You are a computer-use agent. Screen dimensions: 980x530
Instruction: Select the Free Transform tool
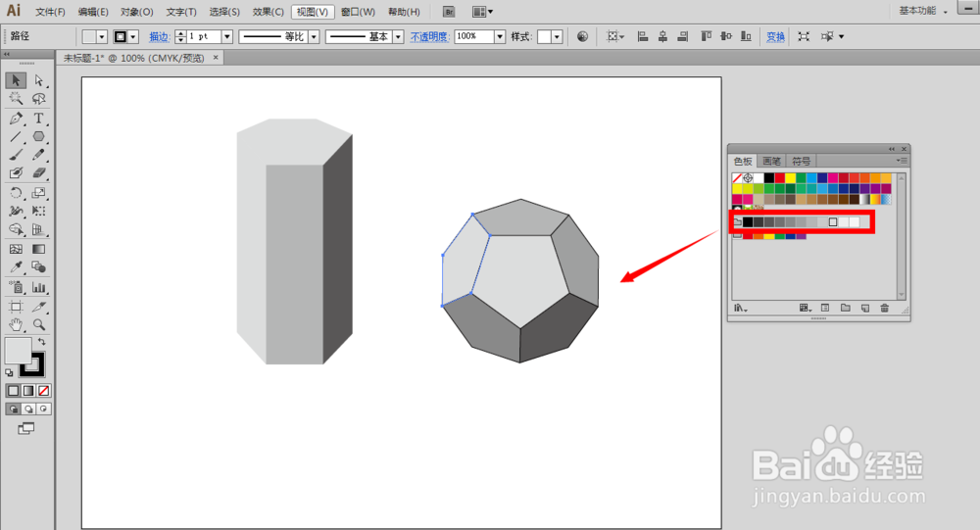click(39, 212)
